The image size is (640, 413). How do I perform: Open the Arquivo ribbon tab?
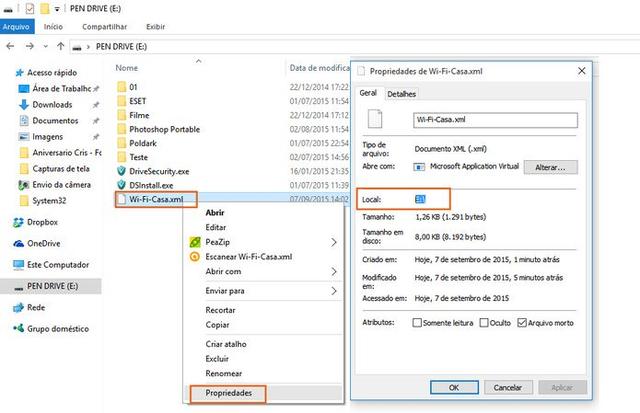16,27
